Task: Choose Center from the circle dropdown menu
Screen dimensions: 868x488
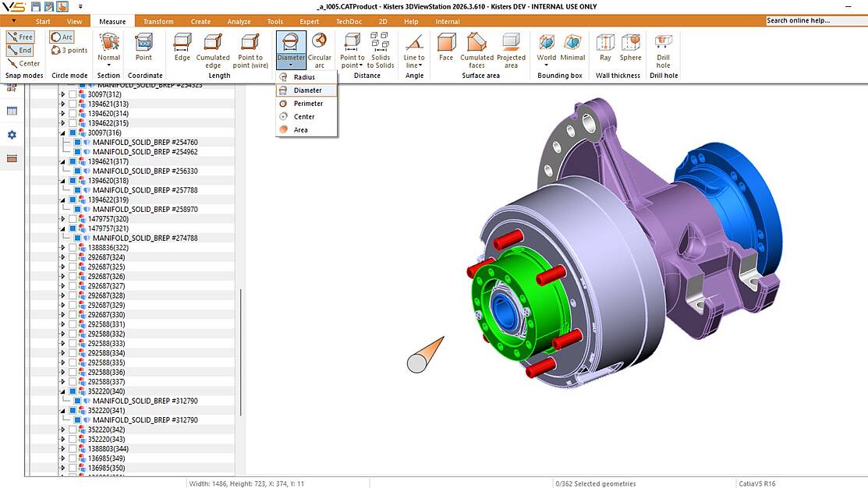Action: (306, 117)
